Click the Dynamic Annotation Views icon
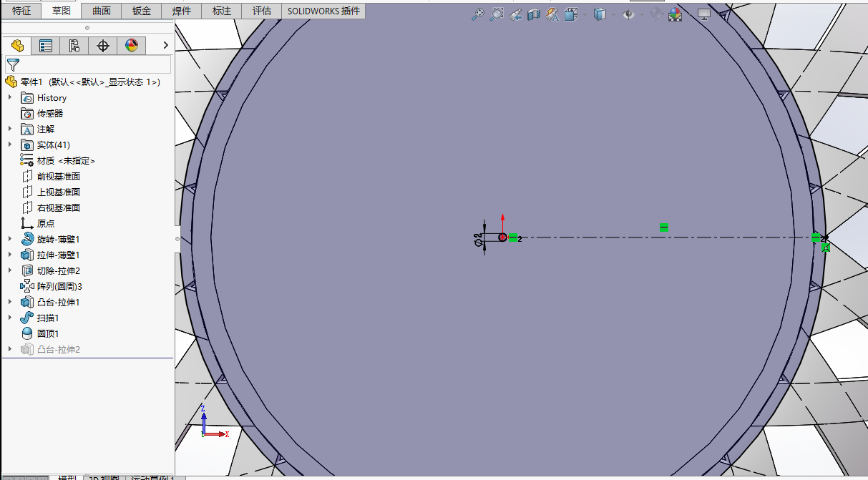Viewport: 868px width, 480px height. click(552, 14)
